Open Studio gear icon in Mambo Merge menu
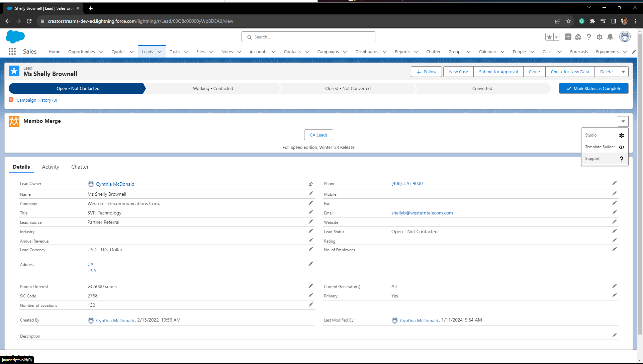 point(622,135)
